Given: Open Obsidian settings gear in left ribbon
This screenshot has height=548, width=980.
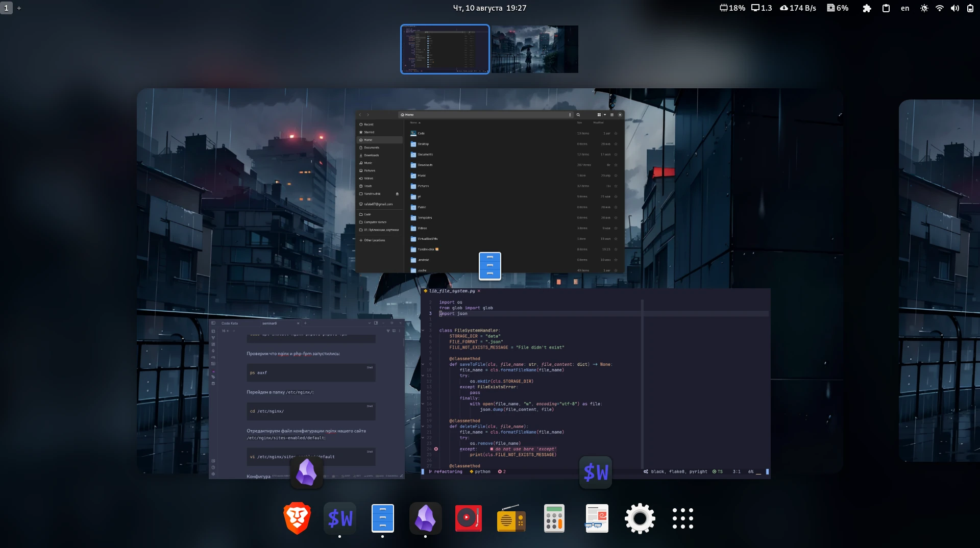Looking at the screenshot, I should 213,474.
